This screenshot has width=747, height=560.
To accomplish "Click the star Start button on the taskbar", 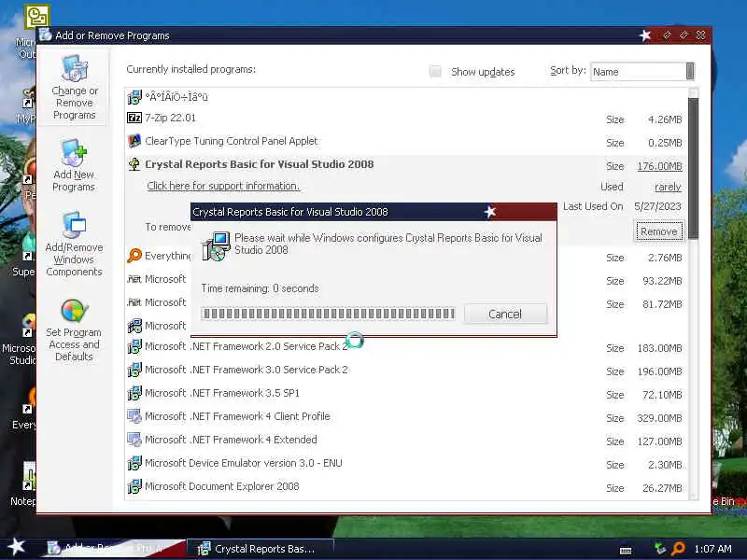I will pos(17,547).
